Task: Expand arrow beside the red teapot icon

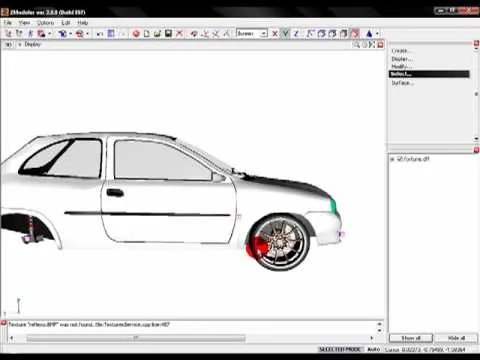Action: (x=87, y=34)
